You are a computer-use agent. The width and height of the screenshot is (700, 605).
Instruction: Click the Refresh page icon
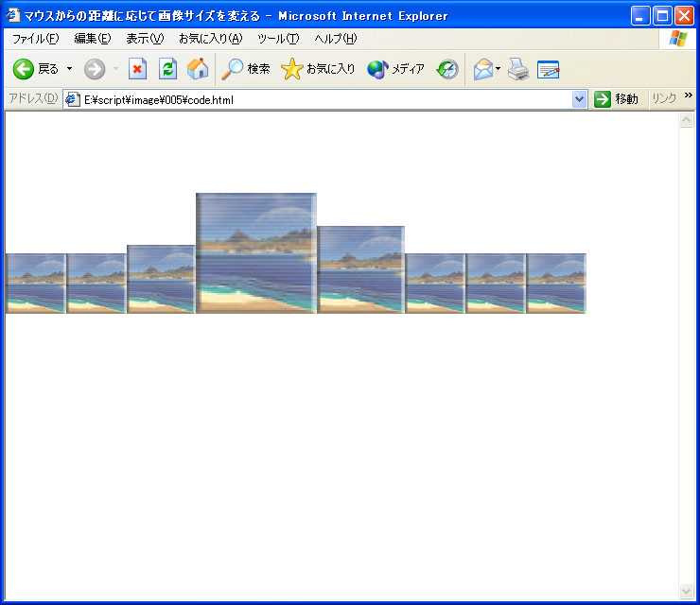(x=167, y=69)
